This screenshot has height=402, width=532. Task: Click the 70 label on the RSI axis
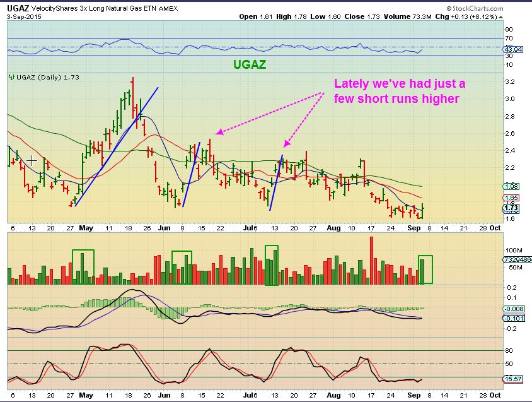[509, 38]
